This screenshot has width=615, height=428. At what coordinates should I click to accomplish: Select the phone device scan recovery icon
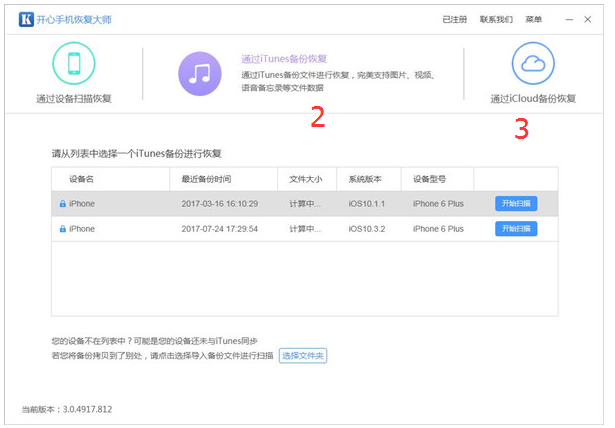click(74, 64)
